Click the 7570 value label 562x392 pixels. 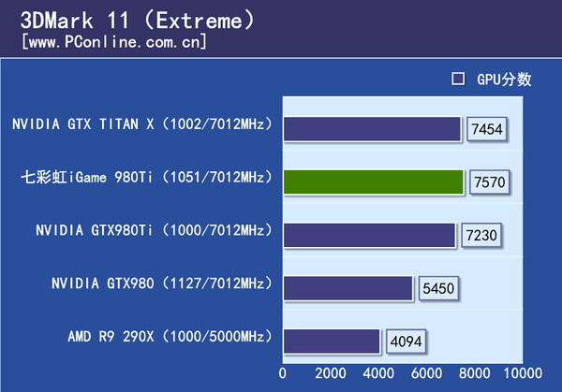(490, 181)
